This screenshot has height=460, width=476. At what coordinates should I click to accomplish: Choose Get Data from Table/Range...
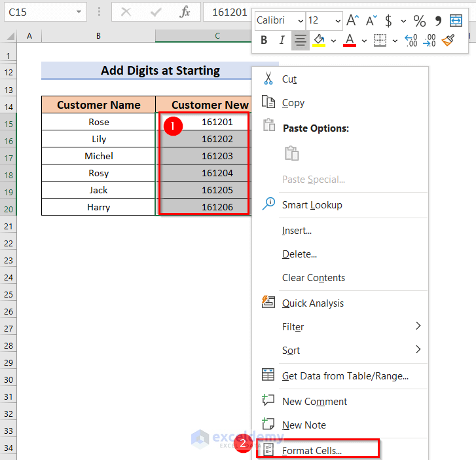340,376
